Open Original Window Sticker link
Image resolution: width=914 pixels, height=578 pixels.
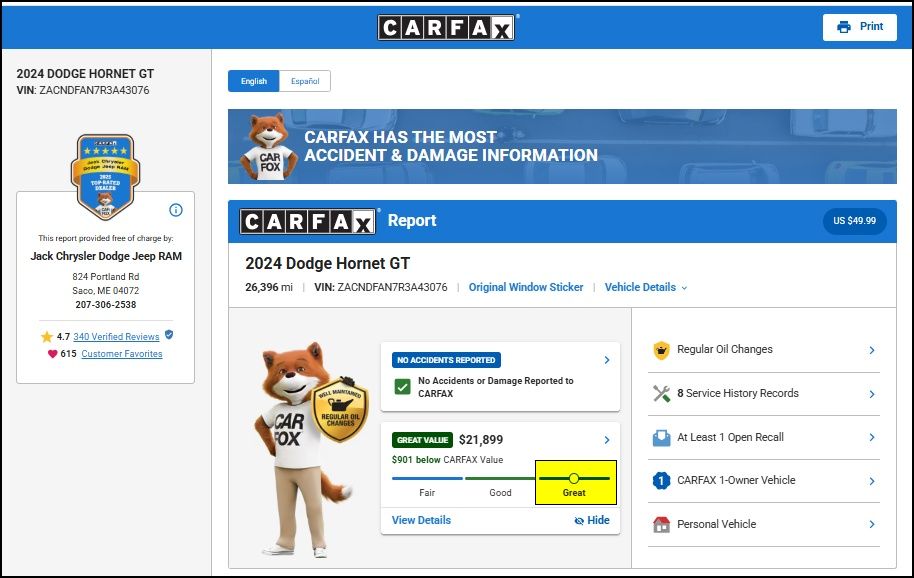tap(526, 287)
